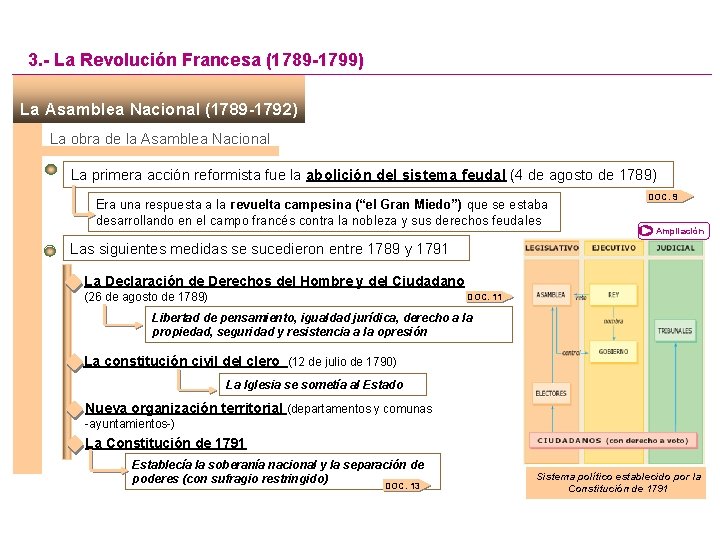
Task: Click the ASAMBLEA box in the diagram
Action: pyautogui.click(x=551, y=295)
